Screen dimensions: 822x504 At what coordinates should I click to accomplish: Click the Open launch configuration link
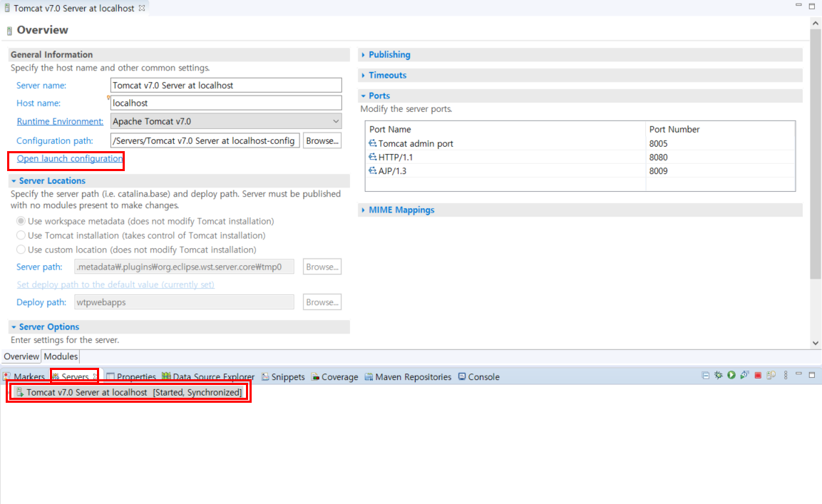click(x=70, y=158)
